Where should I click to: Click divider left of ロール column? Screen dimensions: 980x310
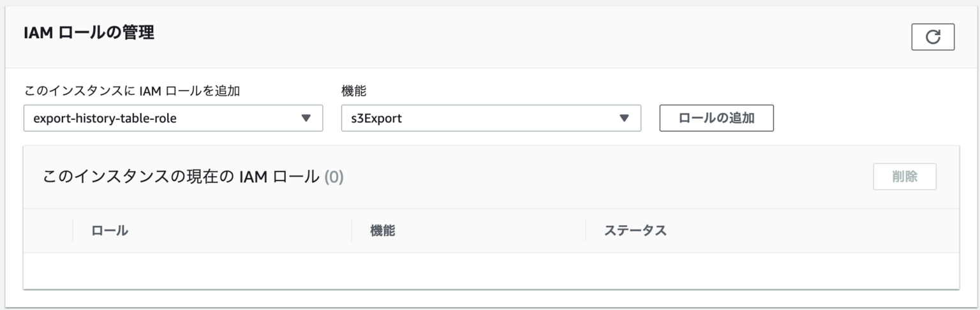73,230
